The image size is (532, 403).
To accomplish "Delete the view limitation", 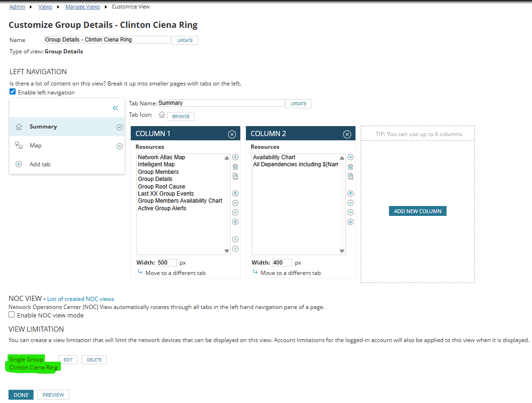I will pos(94,360).
